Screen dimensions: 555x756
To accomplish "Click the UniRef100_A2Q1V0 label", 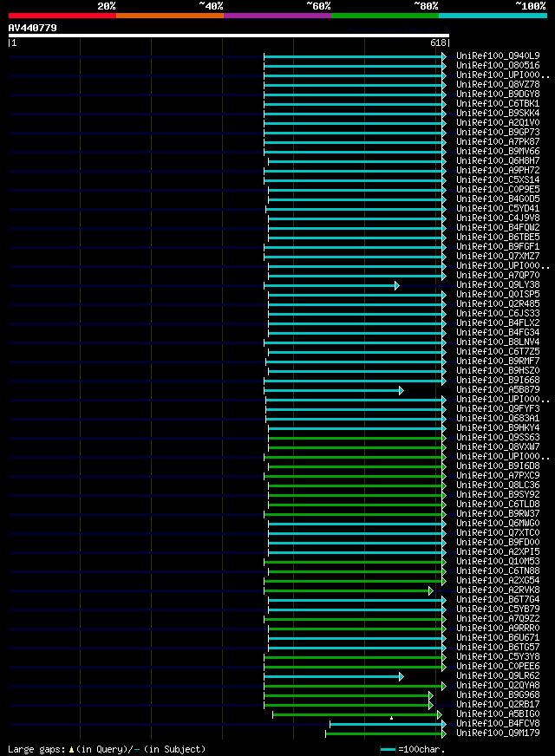I will coord(498,122).
